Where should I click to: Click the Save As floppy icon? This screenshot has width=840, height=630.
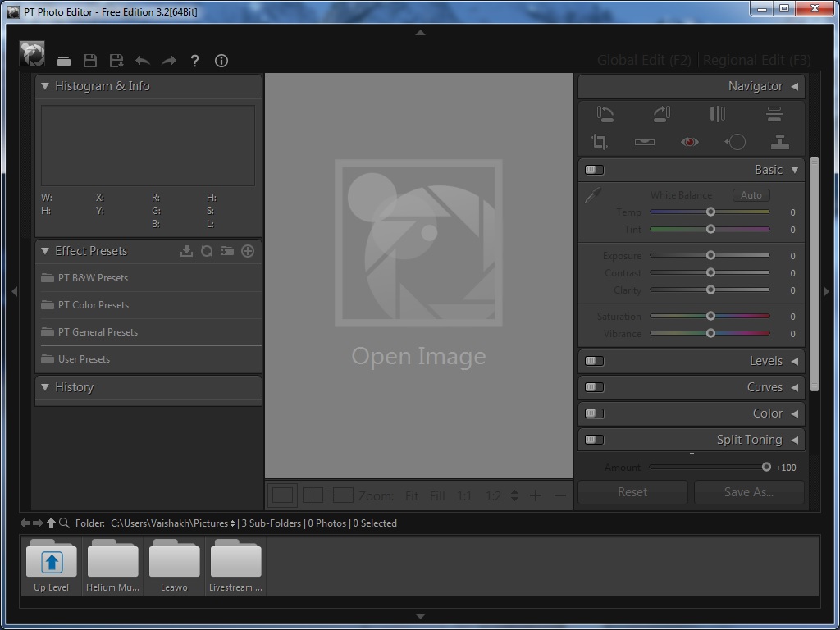(116, 61)
